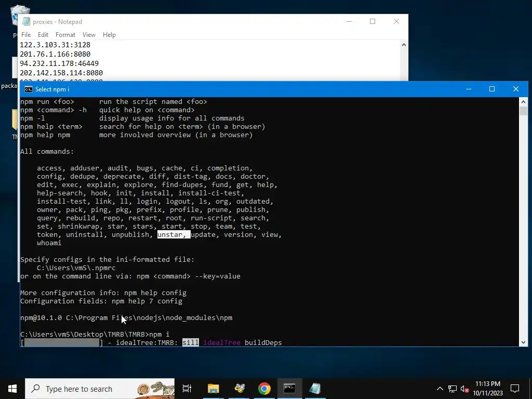Minimize the proxies Notepad window
This screenshot has height=399, width=532.
(x=349, y=21)
